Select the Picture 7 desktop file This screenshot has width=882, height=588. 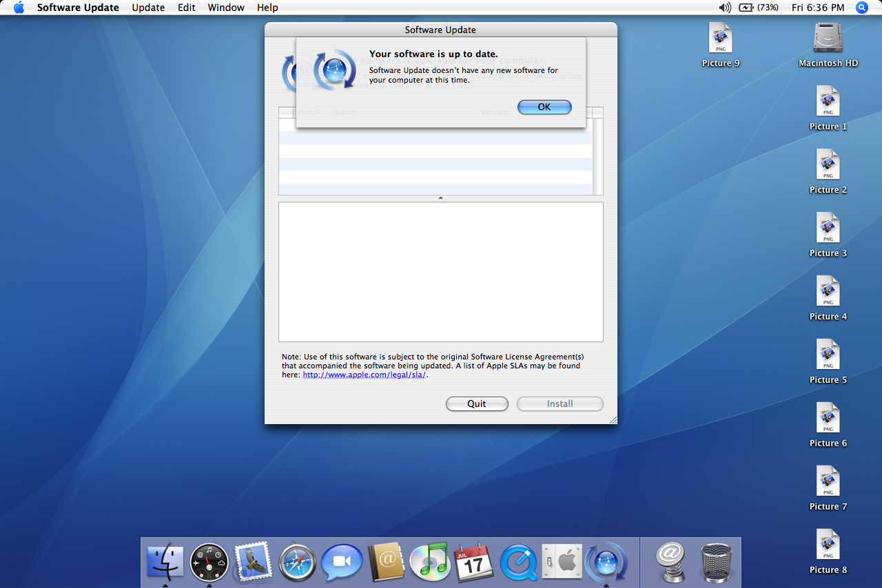pyautogui.click(x=828, y=488)
